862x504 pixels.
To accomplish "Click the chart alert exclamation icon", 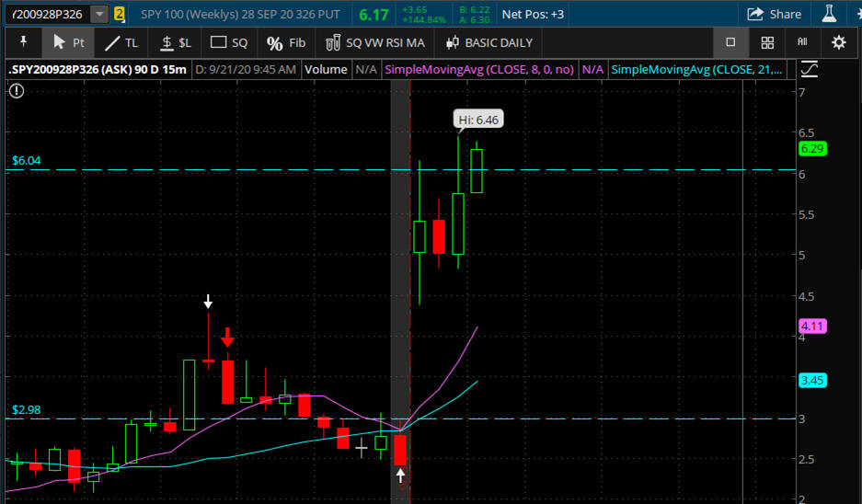I will pyautogui.click(x=17, y=91).
